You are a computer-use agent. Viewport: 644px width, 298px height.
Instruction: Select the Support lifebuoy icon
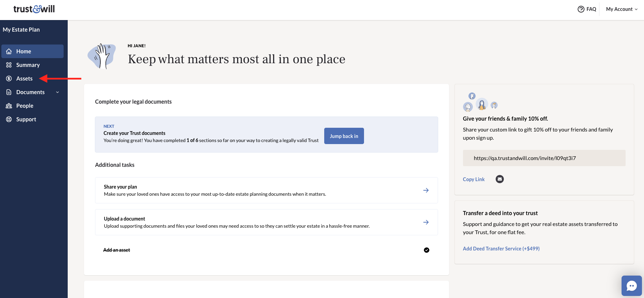click(x=9, y=119)
